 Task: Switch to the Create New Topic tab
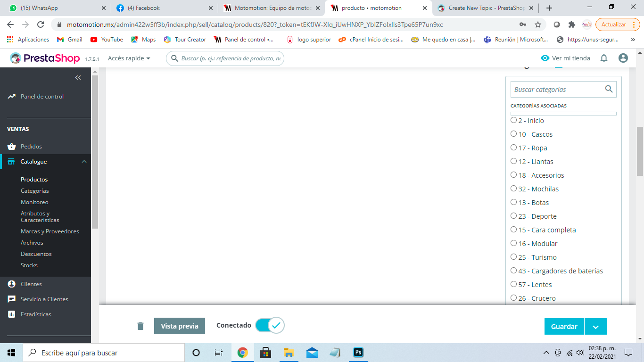click(x=486, y=8)
